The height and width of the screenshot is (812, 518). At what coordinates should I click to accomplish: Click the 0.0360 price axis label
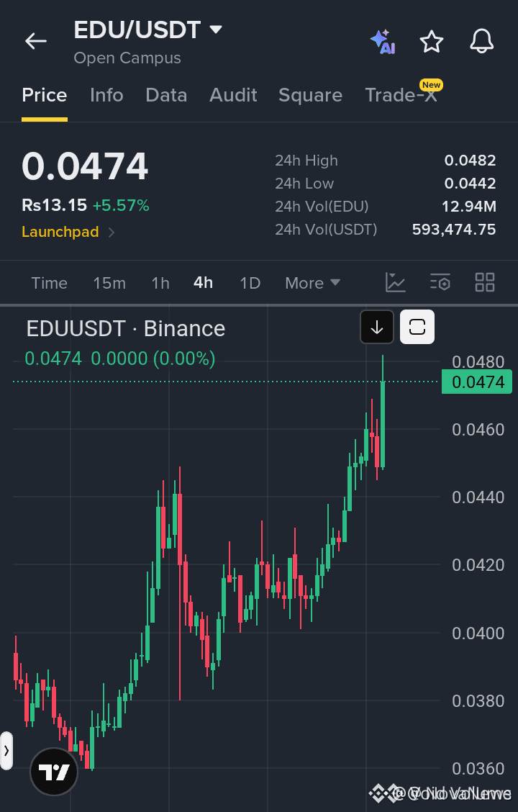click(x=478, y=769)
